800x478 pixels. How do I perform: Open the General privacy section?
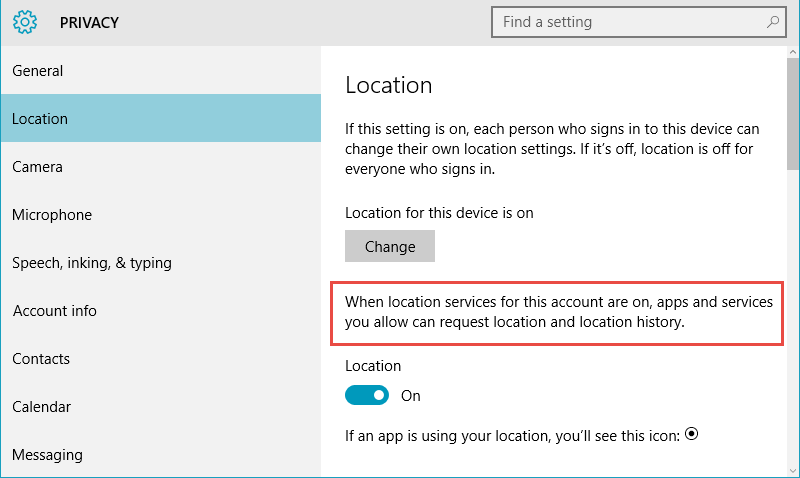(x=161, y=70)
